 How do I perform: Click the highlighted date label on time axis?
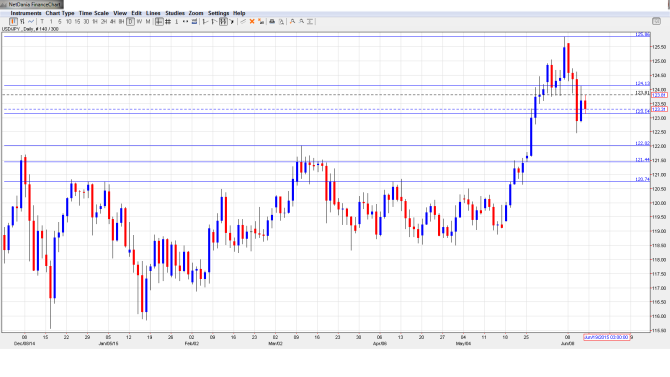[x=606, y=337]
